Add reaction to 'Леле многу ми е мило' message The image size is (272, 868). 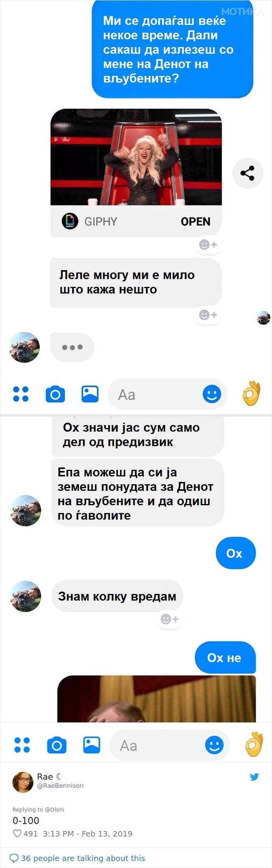(208, 315)
